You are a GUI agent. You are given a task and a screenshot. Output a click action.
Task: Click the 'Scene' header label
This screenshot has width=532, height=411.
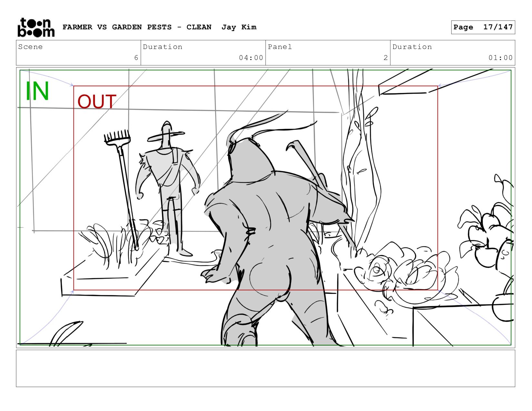[x=30, y=47]
